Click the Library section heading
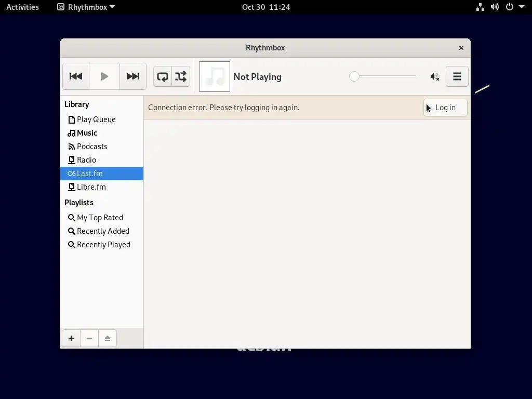The height and width of the screenshot is (399, 532). coord(77,104)
